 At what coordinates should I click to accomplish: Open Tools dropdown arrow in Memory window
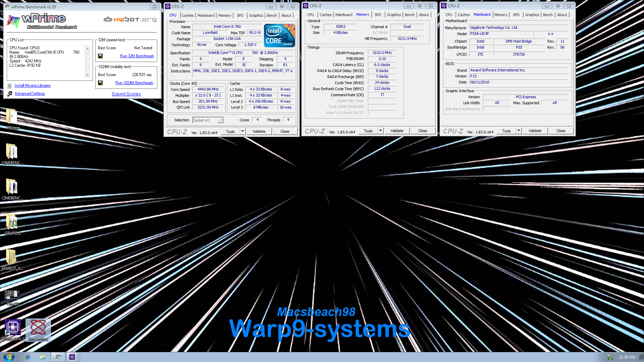[380, 131]
